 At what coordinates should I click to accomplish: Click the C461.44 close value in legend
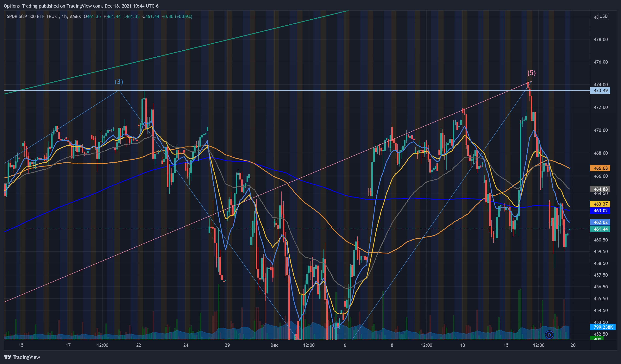tap(151, 16)
